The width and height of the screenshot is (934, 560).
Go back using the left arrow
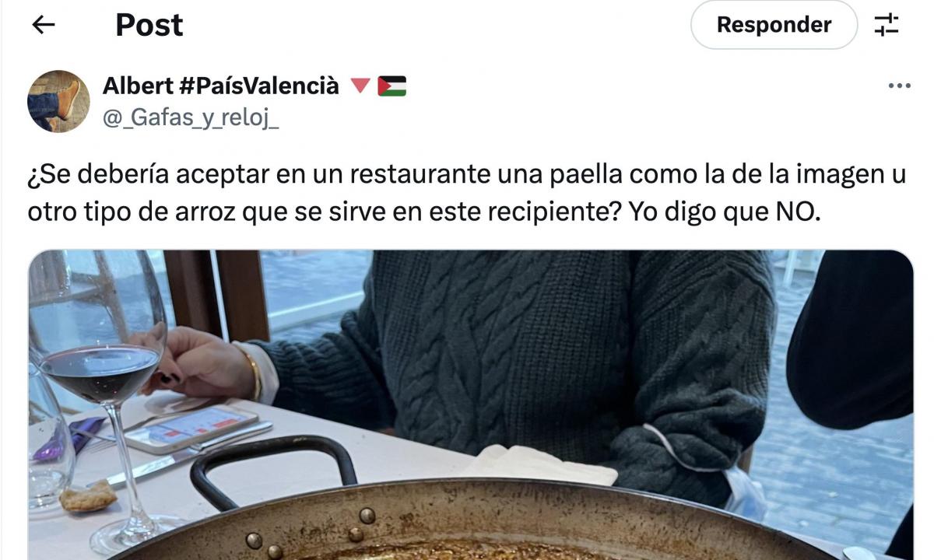pos(43,25)
